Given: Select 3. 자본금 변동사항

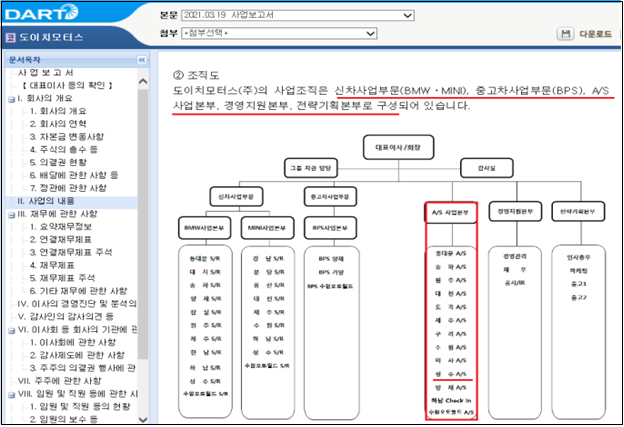Looking at the screenshot, I should (67, 137).
